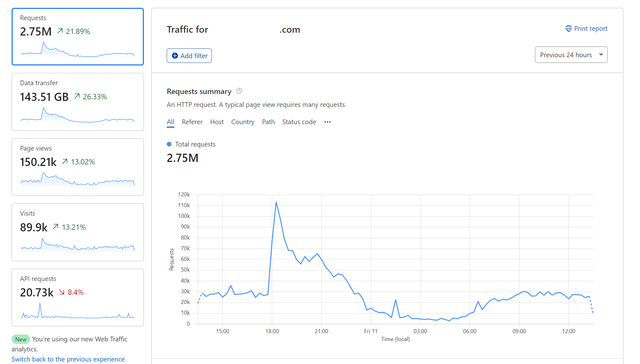Click the red downward arrow beside 8.4%

point(62,292)
